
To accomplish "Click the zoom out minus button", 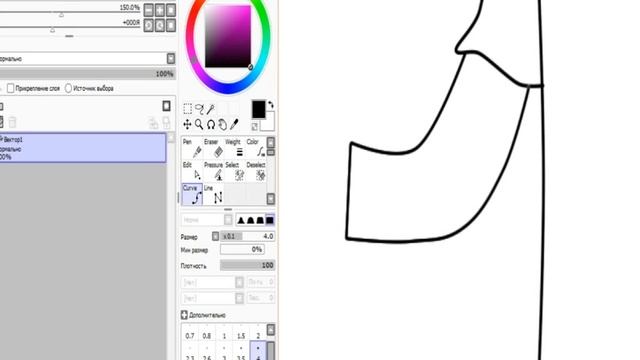I will pyautogui.click(x=149, y=10).
